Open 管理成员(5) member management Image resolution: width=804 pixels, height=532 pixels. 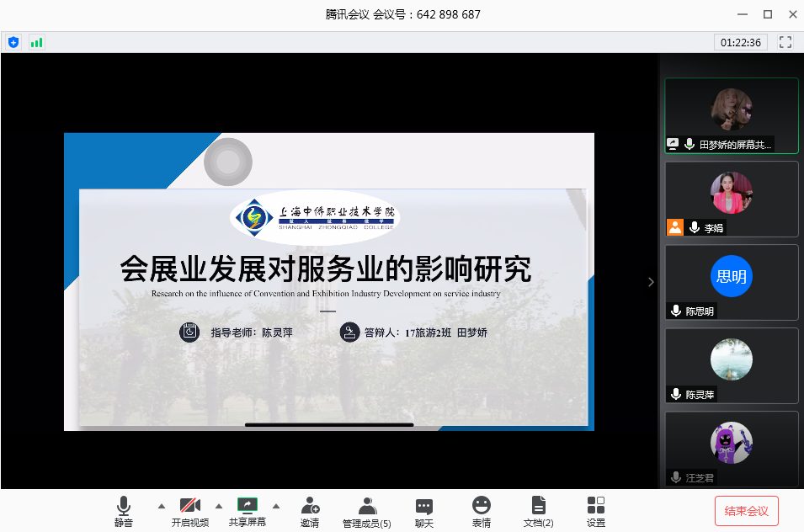tap(367, 511)
